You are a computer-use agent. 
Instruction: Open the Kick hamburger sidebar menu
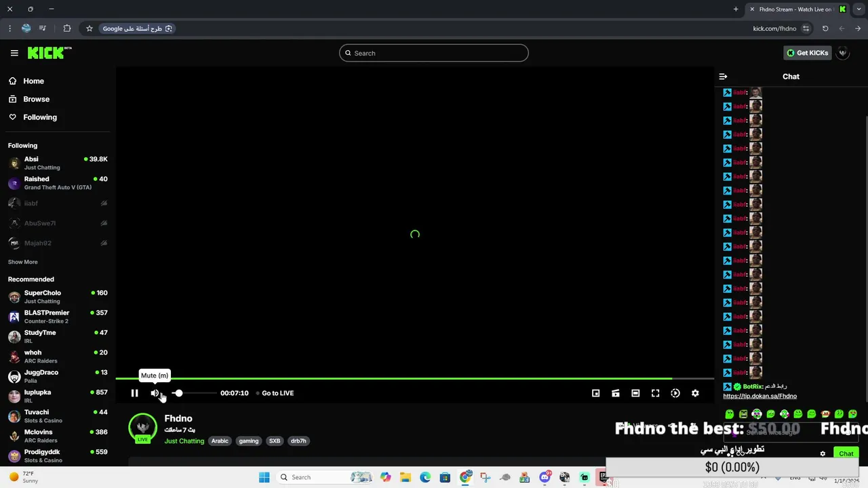(14, 53)
